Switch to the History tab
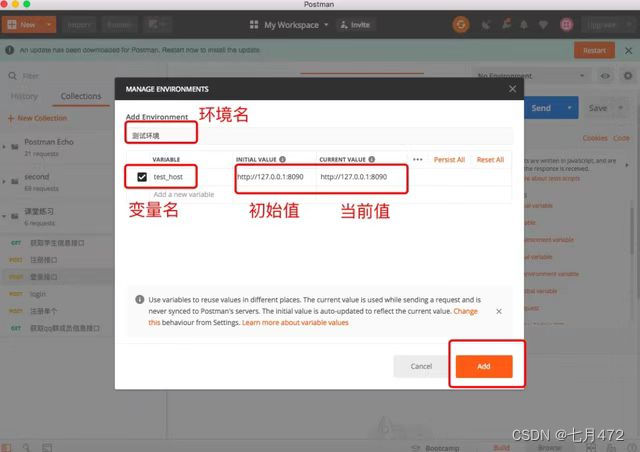 click(24, 96)
